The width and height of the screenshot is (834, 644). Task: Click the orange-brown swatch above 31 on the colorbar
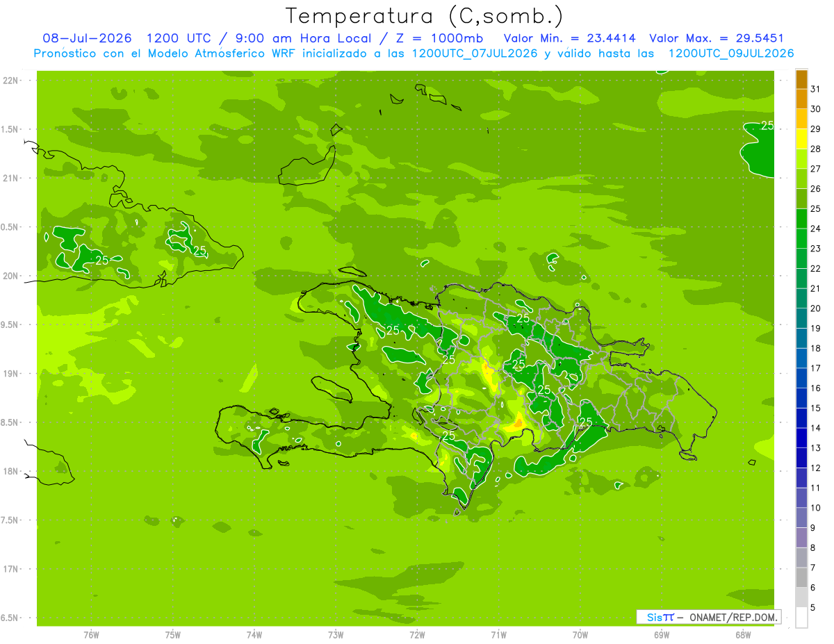coord(801,79)
